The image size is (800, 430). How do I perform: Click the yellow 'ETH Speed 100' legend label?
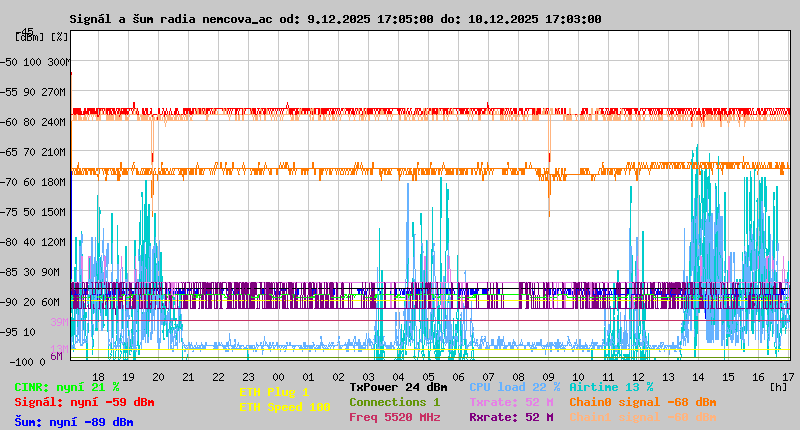click(x=284, y=407)
